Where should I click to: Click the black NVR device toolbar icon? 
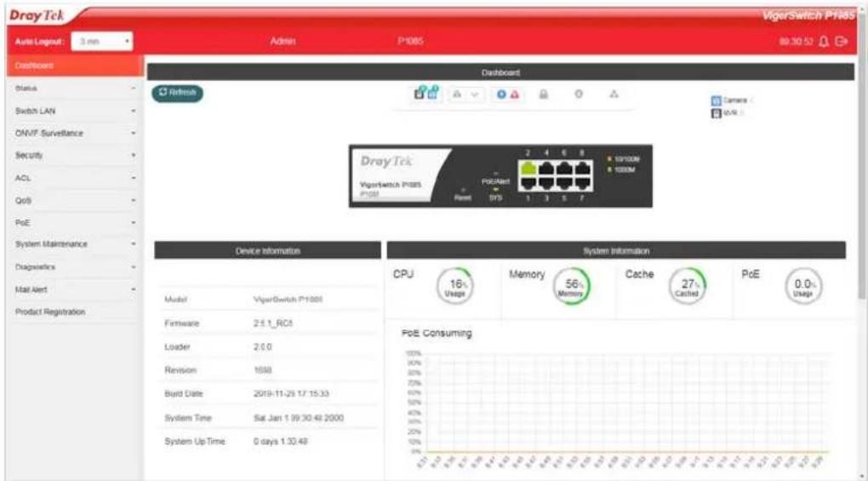[419, 94]
